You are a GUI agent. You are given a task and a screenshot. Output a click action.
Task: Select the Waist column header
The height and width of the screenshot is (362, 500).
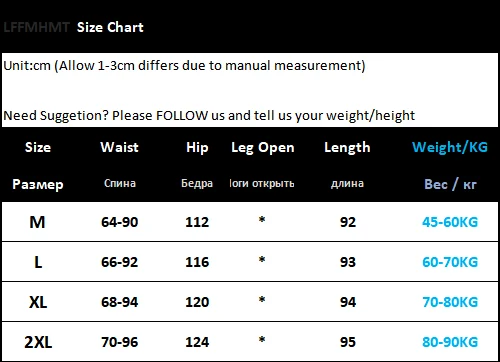click(x=119, y=147)
